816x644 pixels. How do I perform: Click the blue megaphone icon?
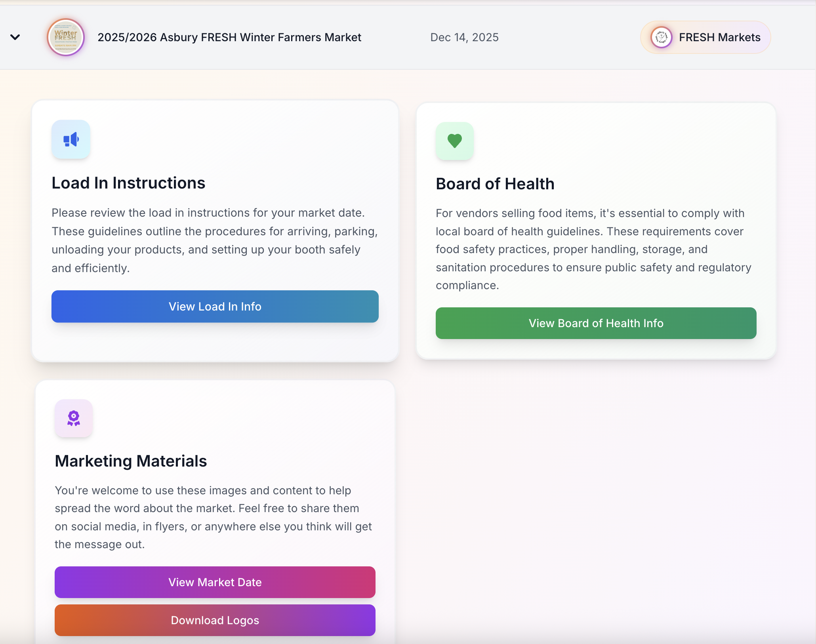(x=71, y=139)
